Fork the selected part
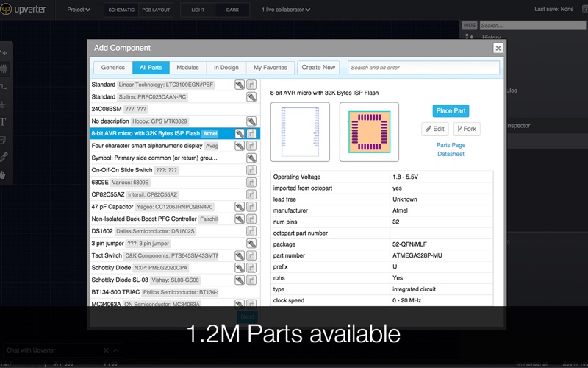 pos(467,129)
